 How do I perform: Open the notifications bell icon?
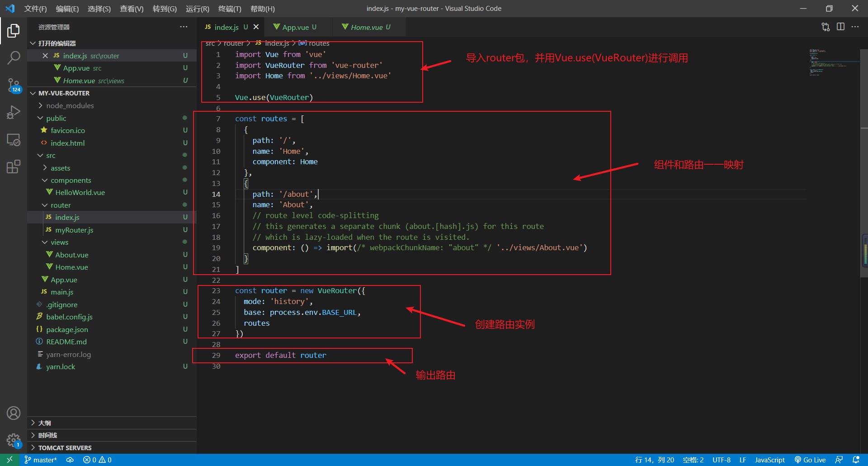(x=856, y=460)
